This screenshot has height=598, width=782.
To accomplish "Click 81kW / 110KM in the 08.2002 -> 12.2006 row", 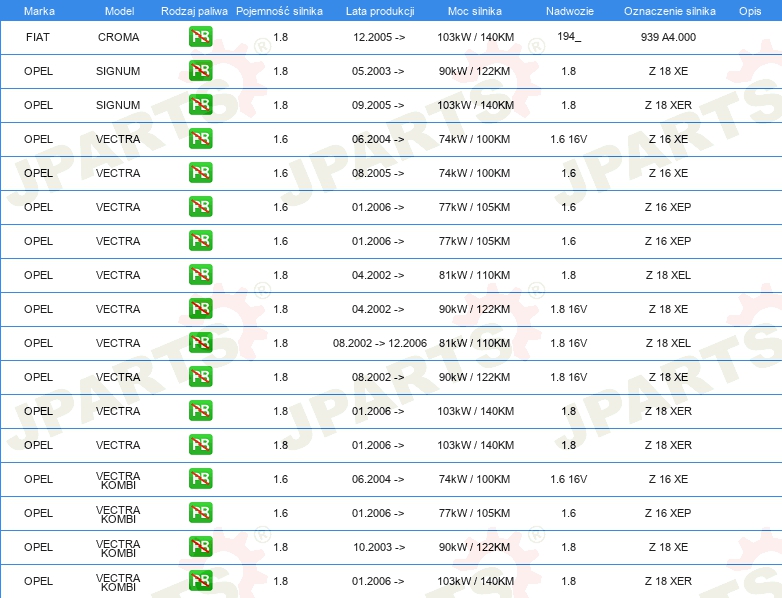I will pyautogui.click(x=474, y=343).
